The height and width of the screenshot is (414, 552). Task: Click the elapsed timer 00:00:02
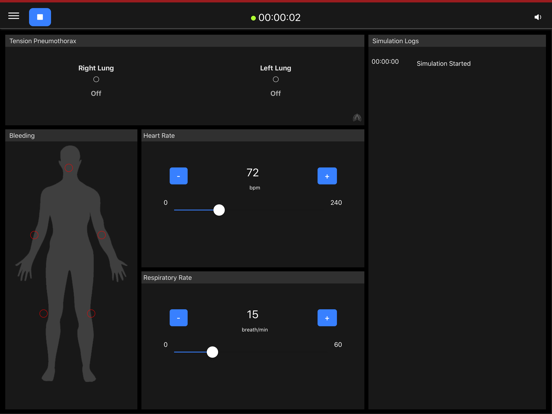click(x=280, y=18)
